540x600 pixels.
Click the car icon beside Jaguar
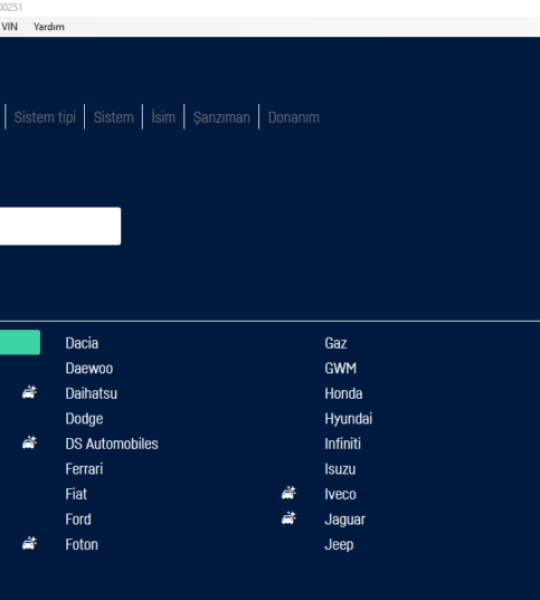click(x=289, y=518)
